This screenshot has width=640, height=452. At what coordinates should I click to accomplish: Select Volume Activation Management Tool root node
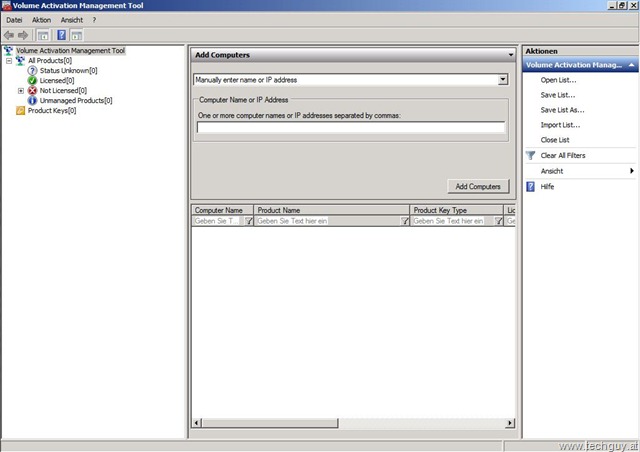[70, 51]
